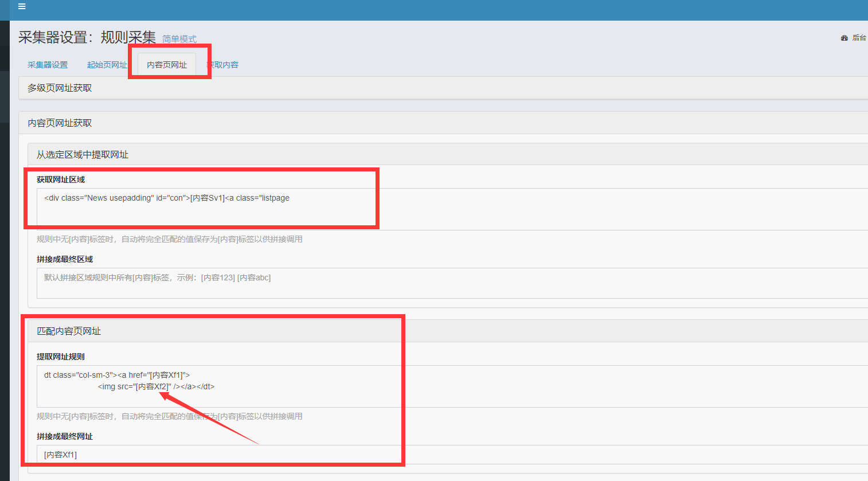Screen dimensions: 868x481
Task: Click the 获取网址区域 field label
Action: tap(61, 179)
